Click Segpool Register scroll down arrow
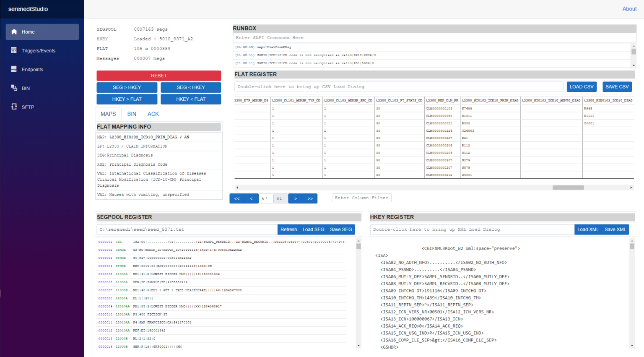 click(x=358, y=346)
